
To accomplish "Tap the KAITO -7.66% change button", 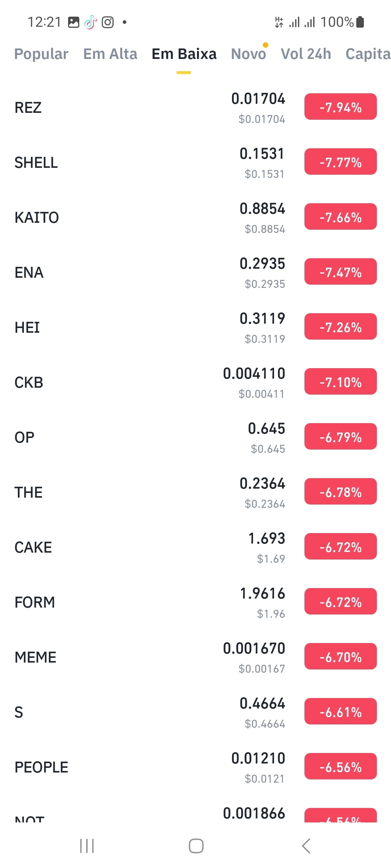I will coord(340,217).
